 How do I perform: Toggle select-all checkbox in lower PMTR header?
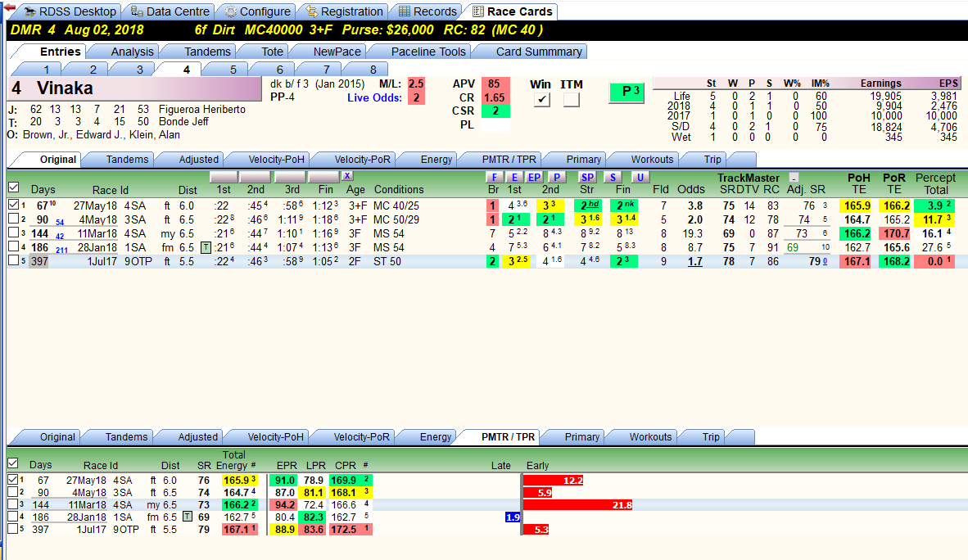[x=13, y=463]
